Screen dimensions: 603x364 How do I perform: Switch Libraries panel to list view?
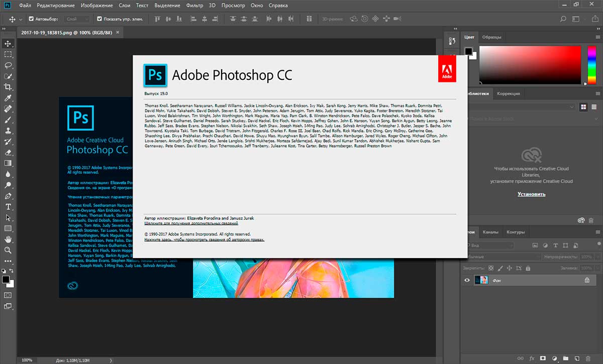594,107
